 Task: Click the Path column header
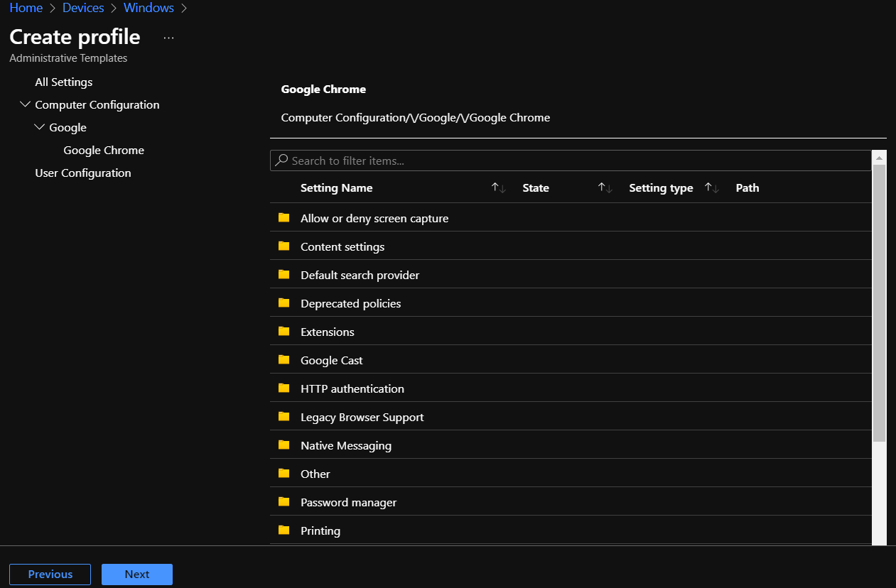747,188
